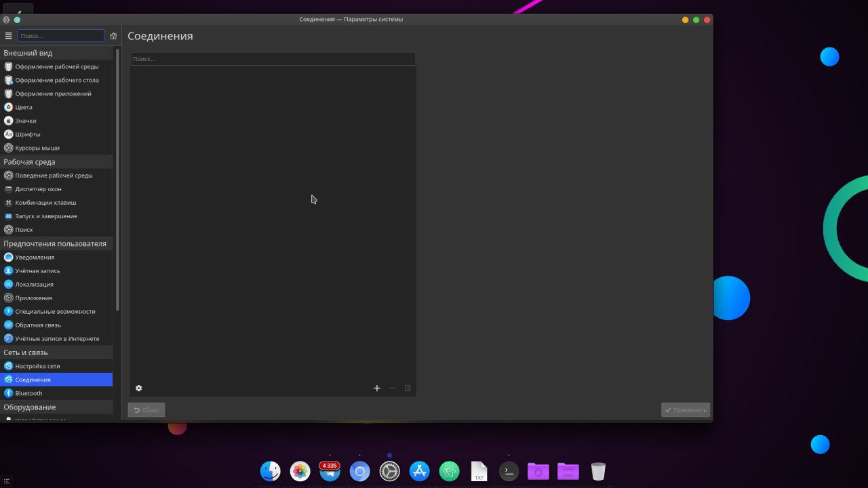Viewport: 868px width, 488px height.
Task: Open Комбинации клавиш settings
Action: pos(56,203)
